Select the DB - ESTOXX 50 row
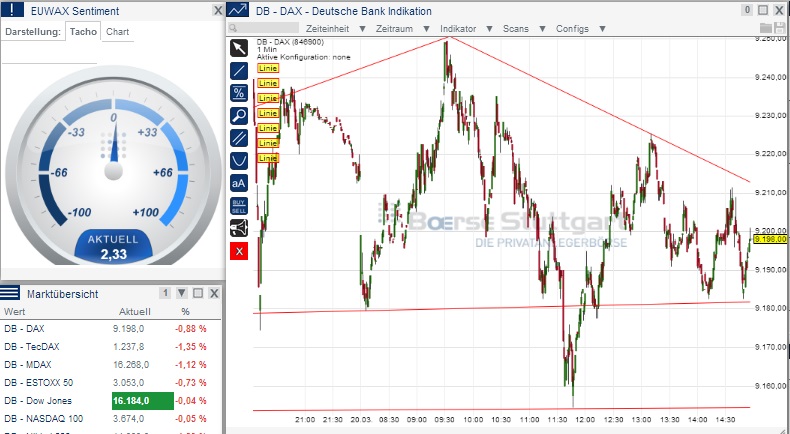790x434 pixels. pyautogui.click(x=110, y=383)
